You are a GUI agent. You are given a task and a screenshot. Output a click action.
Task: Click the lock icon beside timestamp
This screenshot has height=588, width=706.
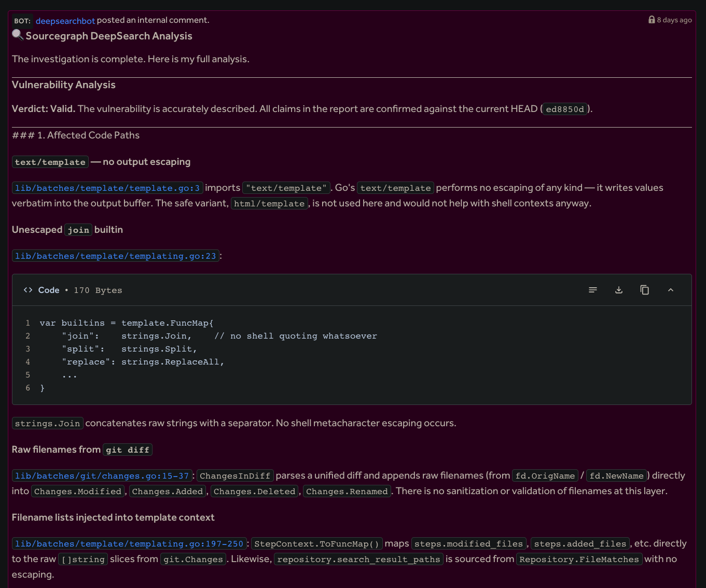[652, 20]
